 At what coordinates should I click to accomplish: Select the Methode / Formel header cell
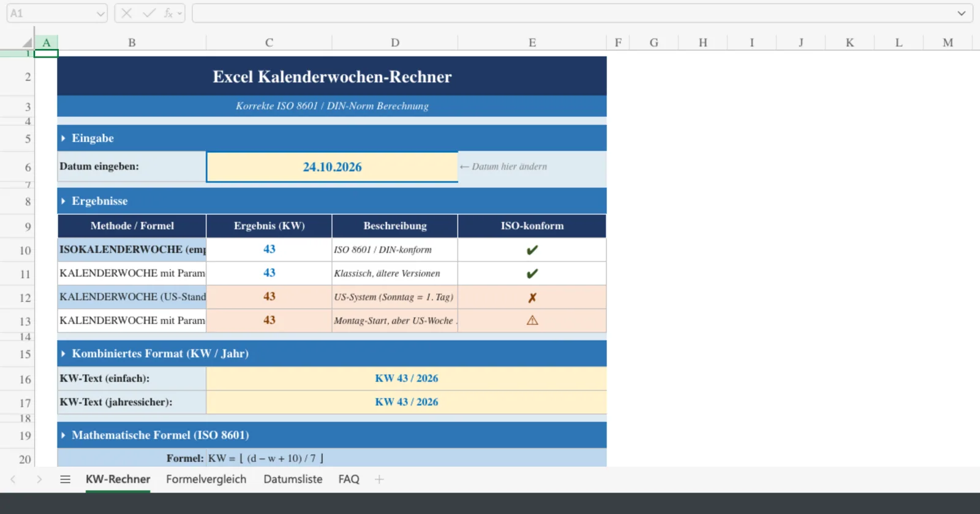coord(132,226)
